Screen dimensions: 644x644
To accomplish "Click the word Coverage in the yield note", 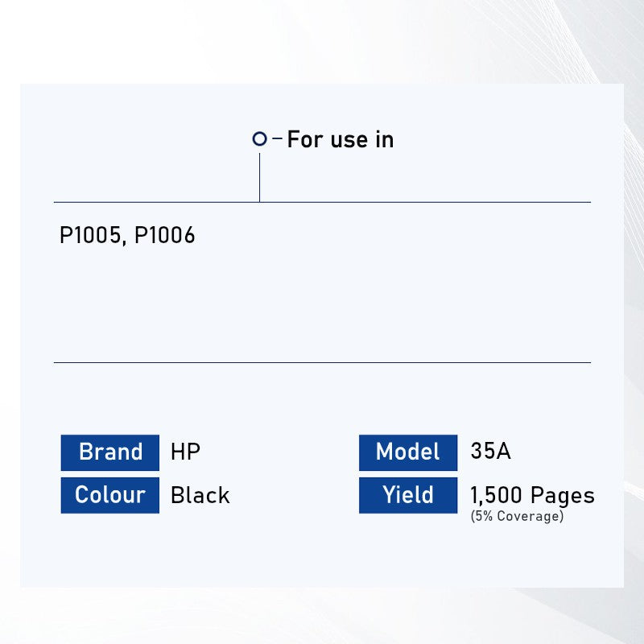I will [530, 517].
